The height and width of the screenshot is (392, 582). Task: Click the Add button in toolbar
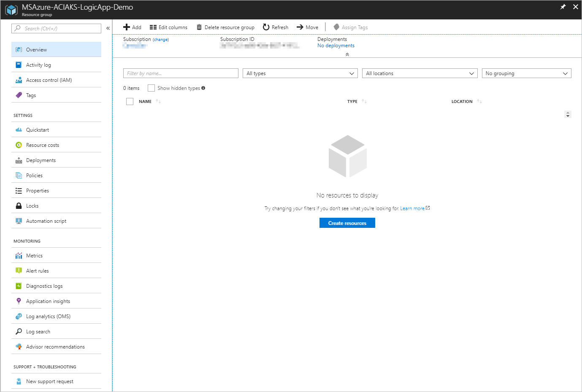point(132,27)
